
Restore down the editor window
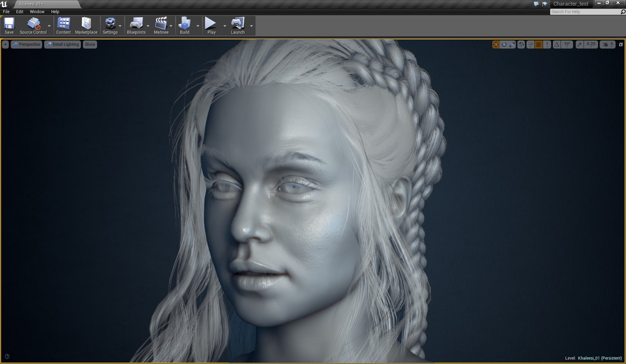pos(607,3)
